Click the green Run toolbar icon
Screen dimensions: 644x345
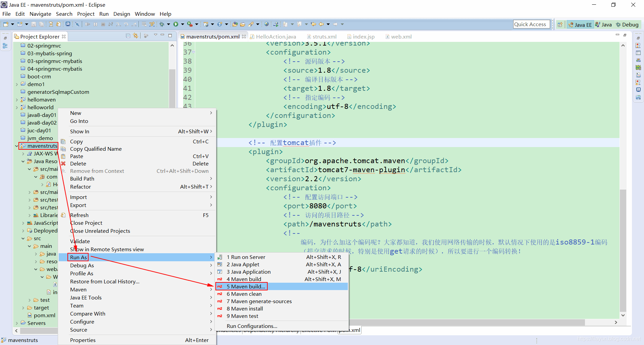pos(176,24)
